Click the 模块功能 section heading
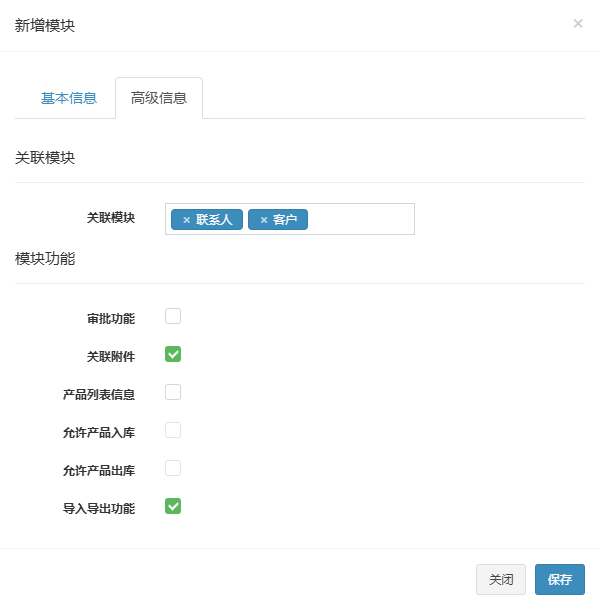The width and height of the screenshot is (600, 610). pyautogui.click(x=45, y=259)
